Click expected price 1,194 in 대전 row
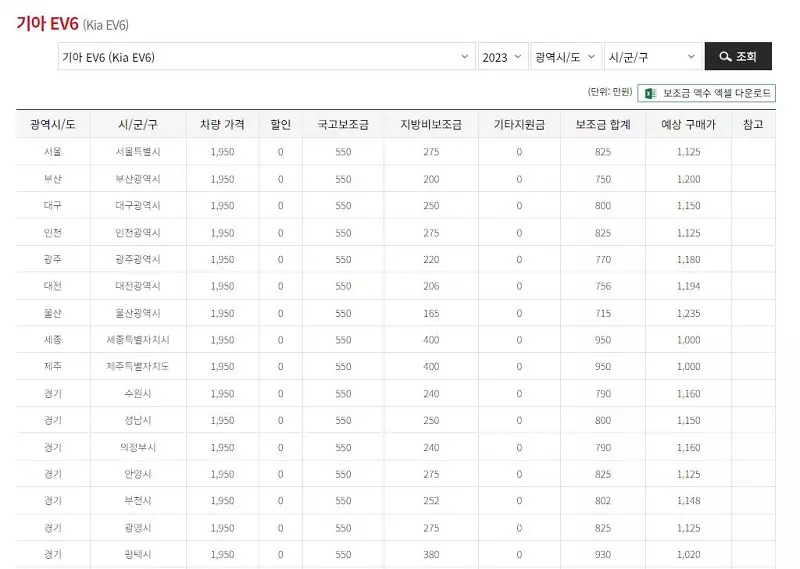 [x=688, y=286]
